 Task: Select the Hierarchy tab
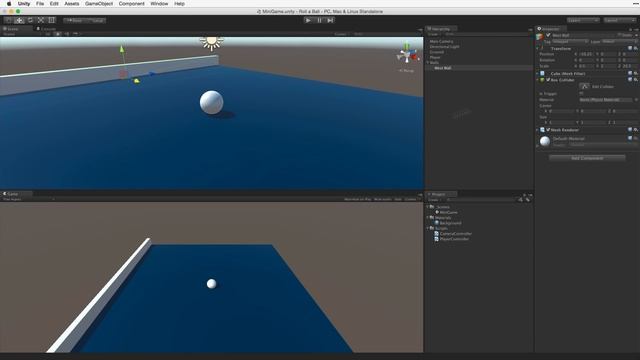pos(440,29)
